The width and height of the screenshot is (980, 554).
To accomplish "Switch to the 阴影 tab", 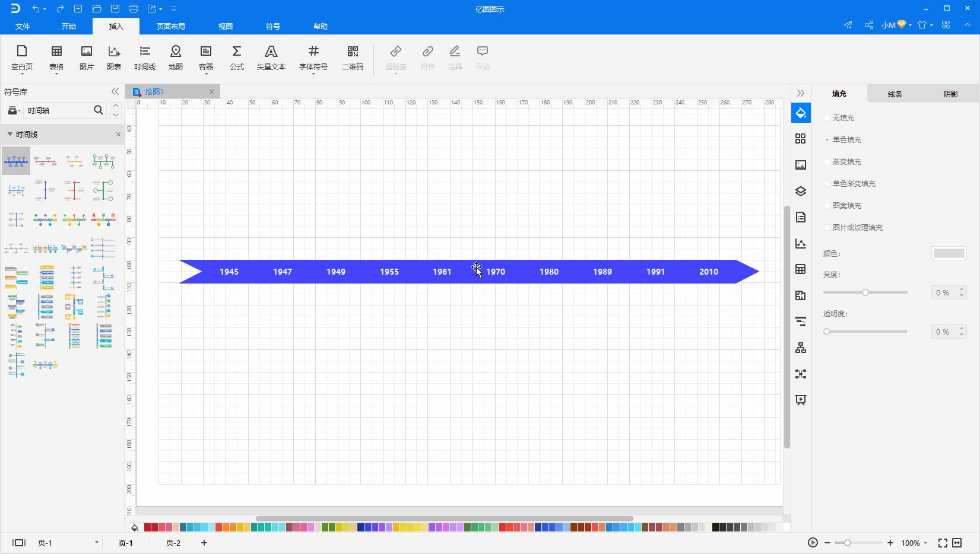I will [x=951, y=94].
